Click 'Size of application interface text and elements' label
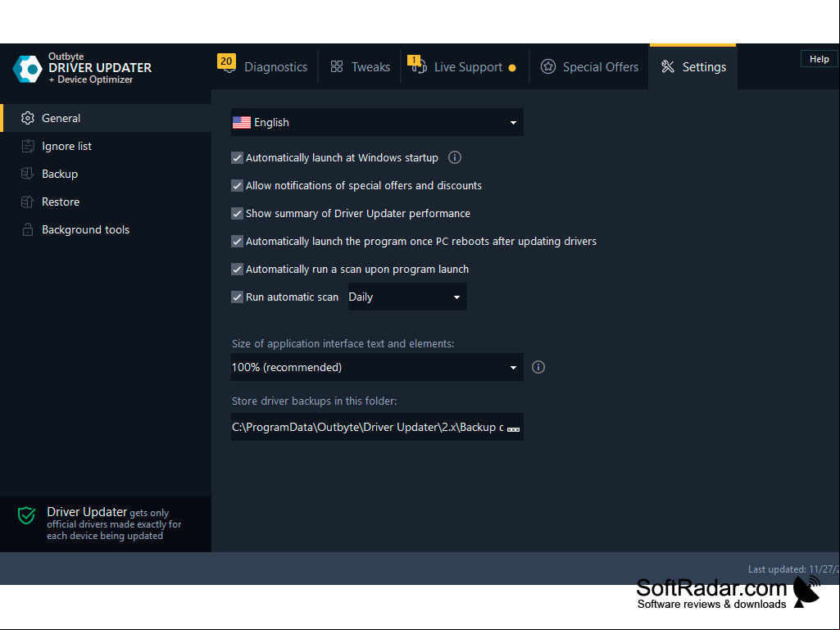The height and width of the screenshot is (630, 840). (x=343, y=343)
